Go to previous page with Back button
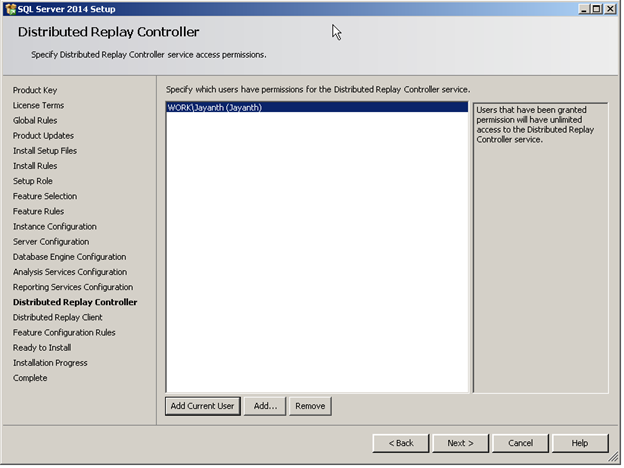The width and height of the screenshot is (624, 468). tap(401, 443)
